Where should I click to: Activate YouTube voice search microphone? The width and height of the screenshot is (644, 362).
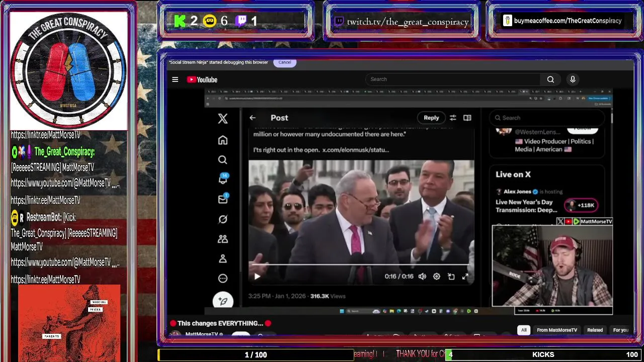click(x=573, y=79)
